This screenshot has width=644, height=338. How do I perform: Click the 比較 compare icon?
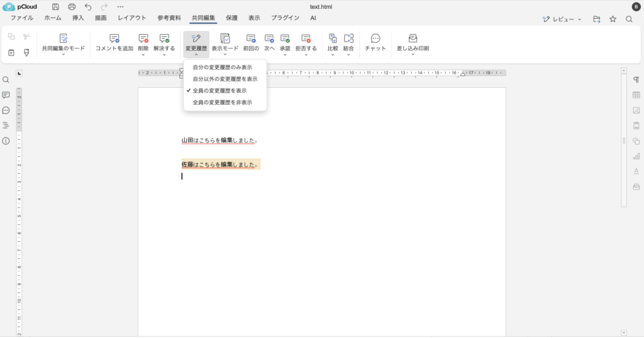(333, 38)
